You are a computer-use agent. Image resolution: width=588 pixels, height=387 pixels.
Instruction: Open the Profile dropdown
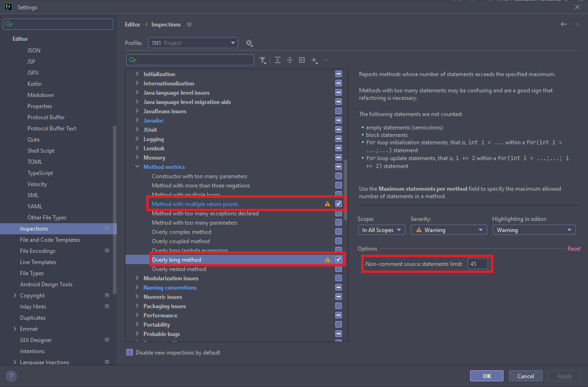[x=193, y=43]
